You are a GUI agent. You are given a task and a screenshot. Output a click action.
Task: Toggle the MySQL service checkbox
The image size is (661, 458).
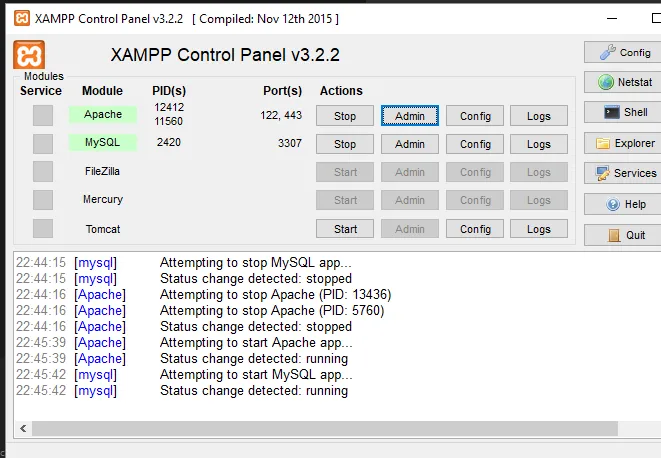pos(42,143)
